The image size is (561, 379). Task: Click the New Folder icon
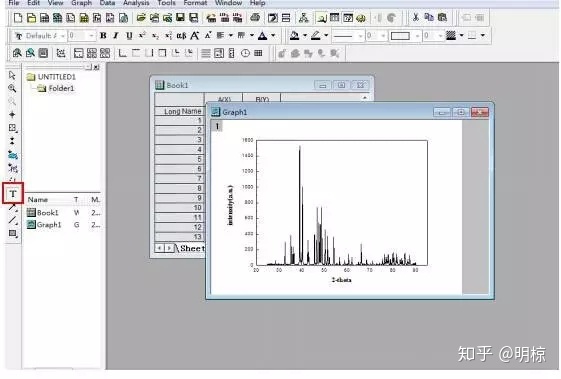click(x=31, y=18)
